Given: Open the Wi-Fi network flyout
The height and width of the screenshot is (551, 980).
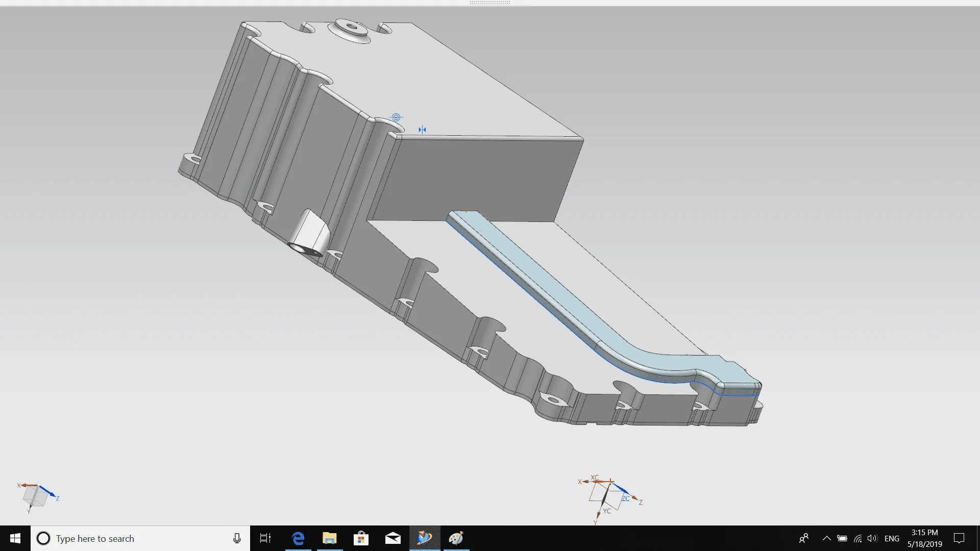Looking at the screenshot, I should pyautogui.click(x=857, y=538).
